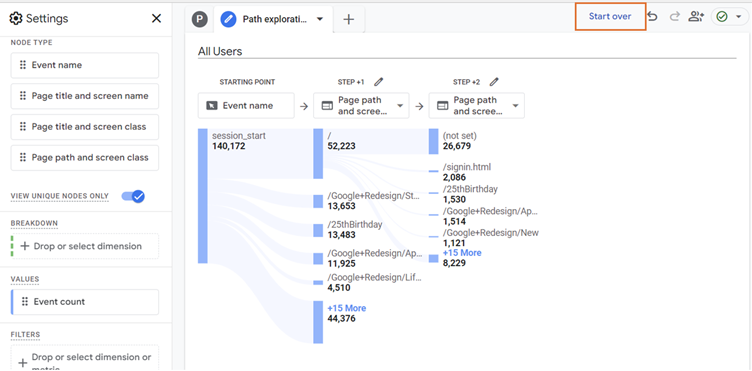Open the green checkmark data quality dropdown
The width and height of the screenshot is (752, 371).
[x=729, y=17]
